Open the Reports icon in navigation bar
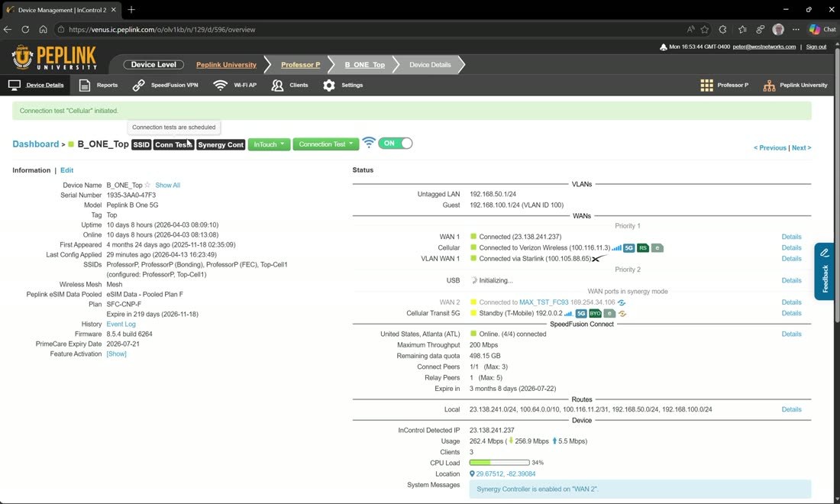This screenshot has height=504, width=840. (x=85, y=86)
